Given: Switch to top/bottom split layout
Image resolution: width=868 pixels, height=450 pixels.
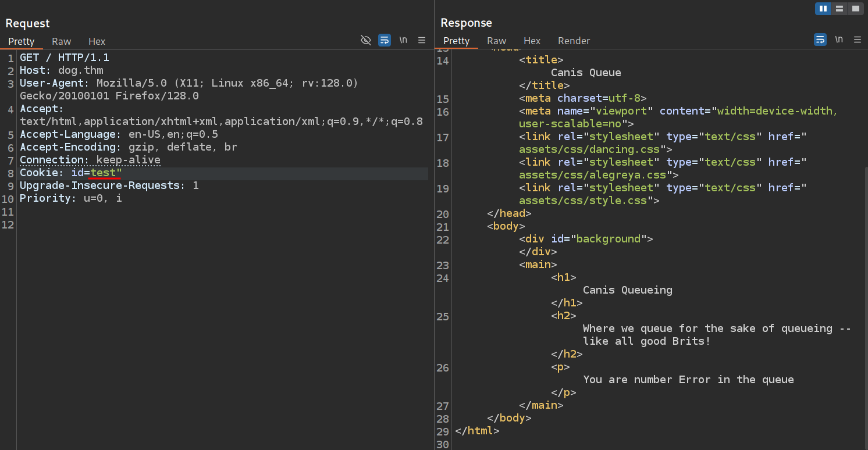Looking at the screenshot, I should pos(839,9).
